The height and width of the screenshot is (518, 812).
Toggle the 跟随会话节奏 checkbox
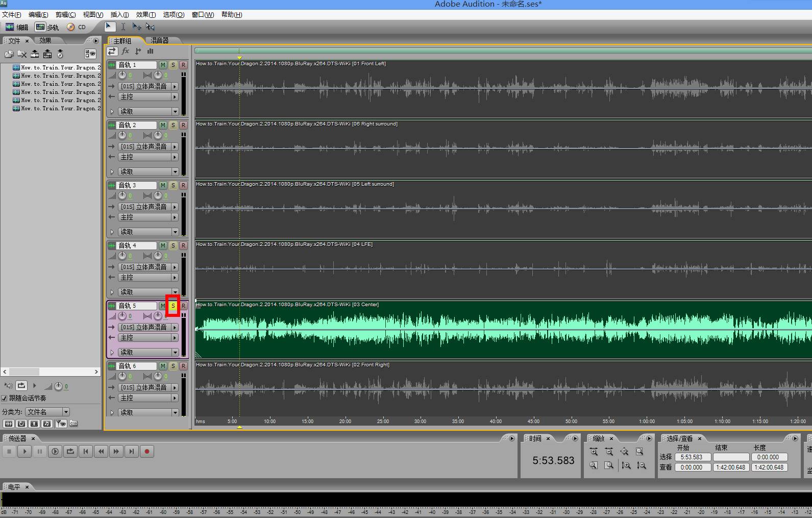click(5, 398)
